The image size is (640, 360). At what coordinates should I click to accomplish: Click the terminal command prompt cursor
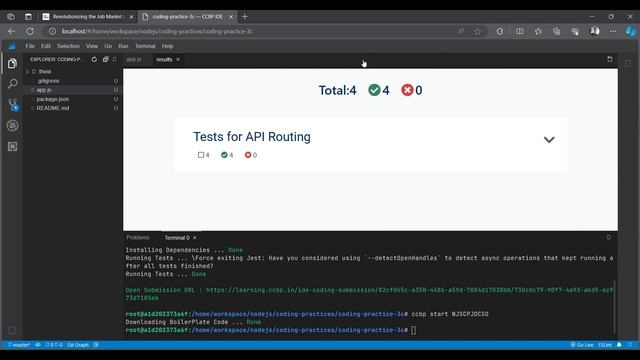413,330
